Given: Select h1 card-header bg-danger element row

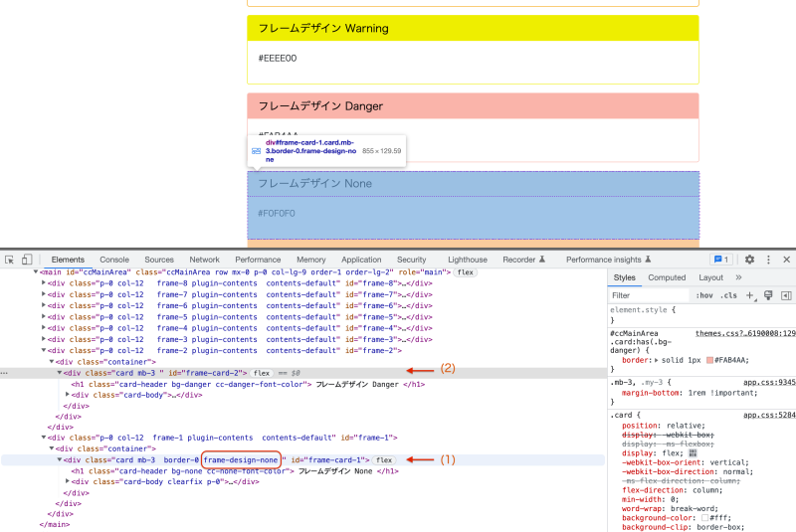Looking at the screenshot, I should click(x=248, y=384).
